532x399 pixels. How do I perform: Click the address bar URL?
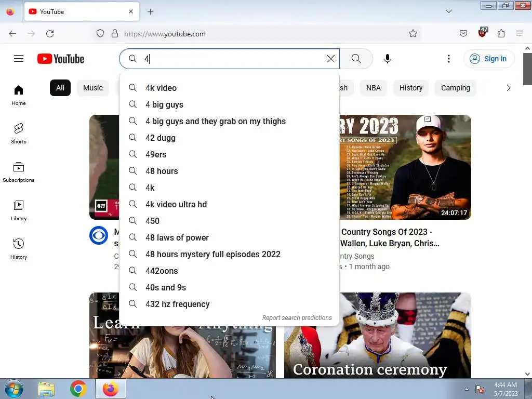point(165,34)
